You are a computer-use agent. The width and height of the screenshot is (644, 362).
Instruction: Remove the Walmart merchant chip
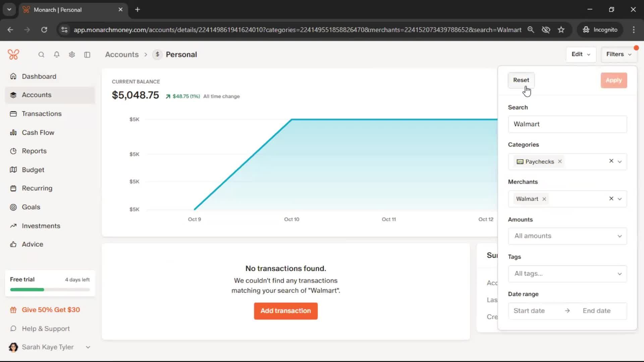pyautogui.click(x=544, y=199)
